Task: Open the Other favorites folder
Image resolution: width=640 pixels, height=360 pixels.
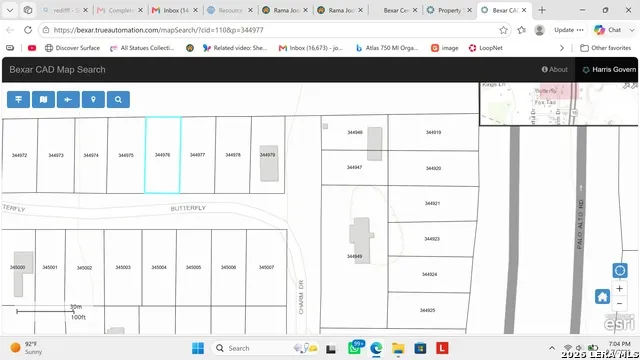Action: tap(606, 48)
